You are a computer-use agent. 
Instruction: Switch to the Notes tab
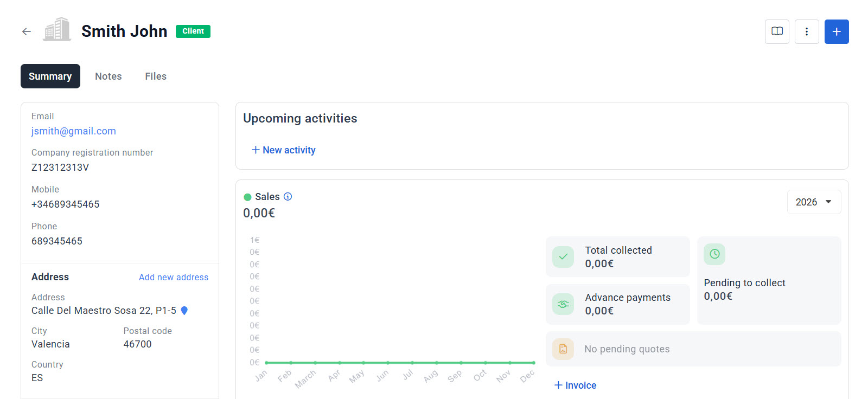pos(108,76)
